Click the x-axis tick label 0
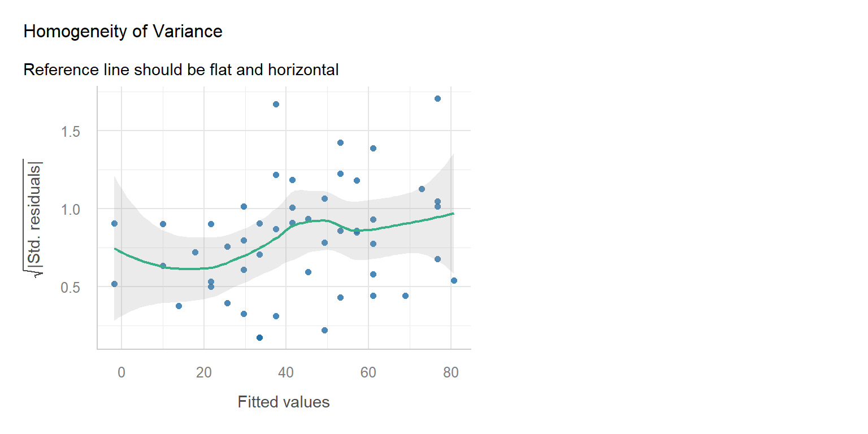Image resolution: width=868 pixels, height=434 pixels. pyautogui.click(x=121, y=372)
